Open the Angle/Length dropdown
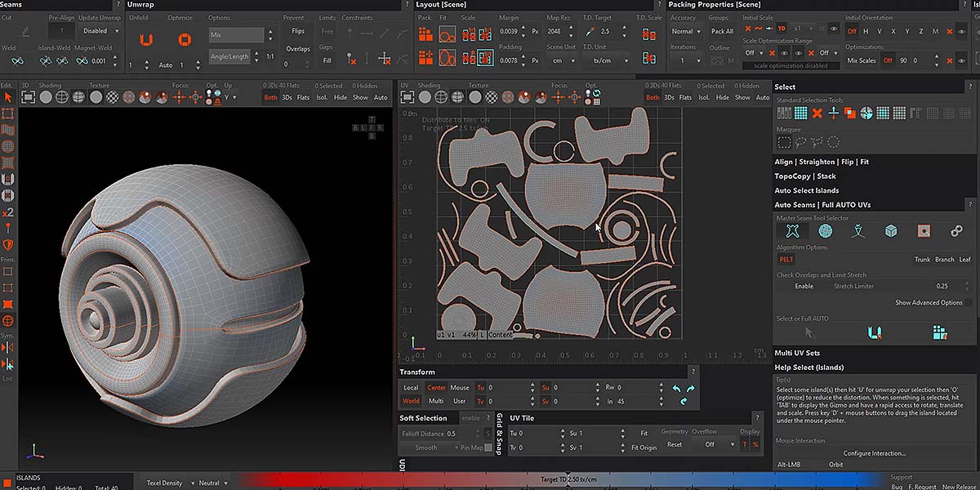This screenshot has width=980, height=490. [x=229, y=56]
